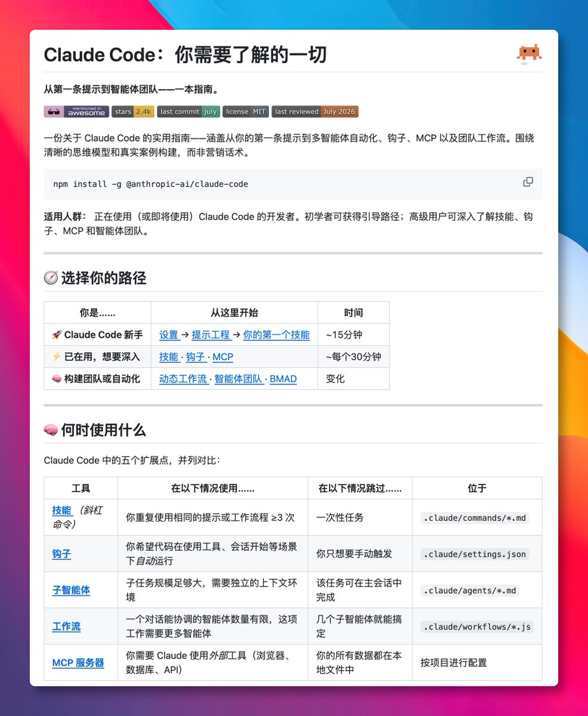
Task: Click the 适用人群 bold label
Action: click(66, 216)
